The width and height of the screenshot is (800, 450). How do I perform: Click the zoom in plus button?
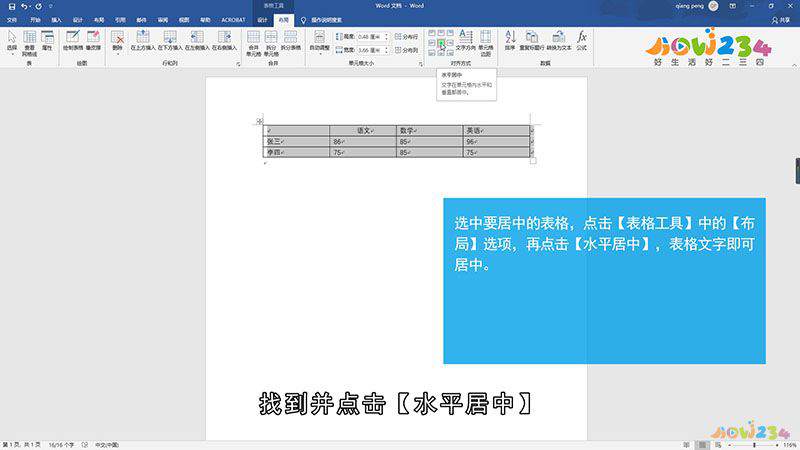pyautogui.click(x=777, y=445)
